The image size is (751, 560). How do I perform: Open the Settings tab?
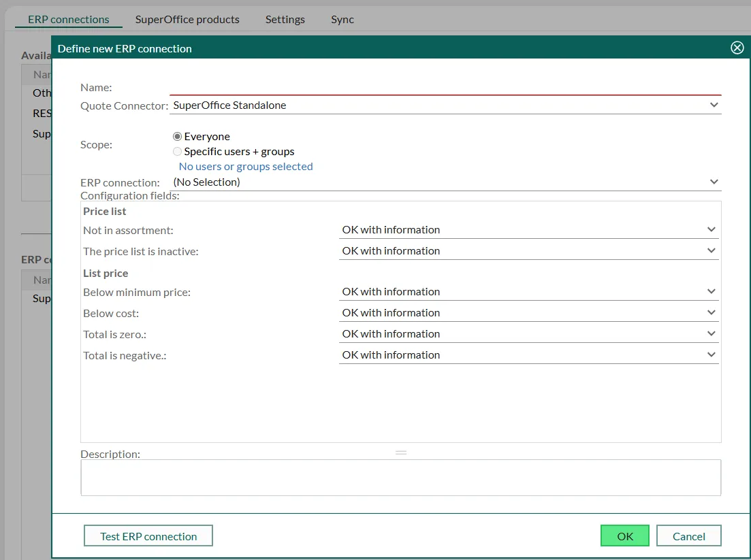(285, 19)
